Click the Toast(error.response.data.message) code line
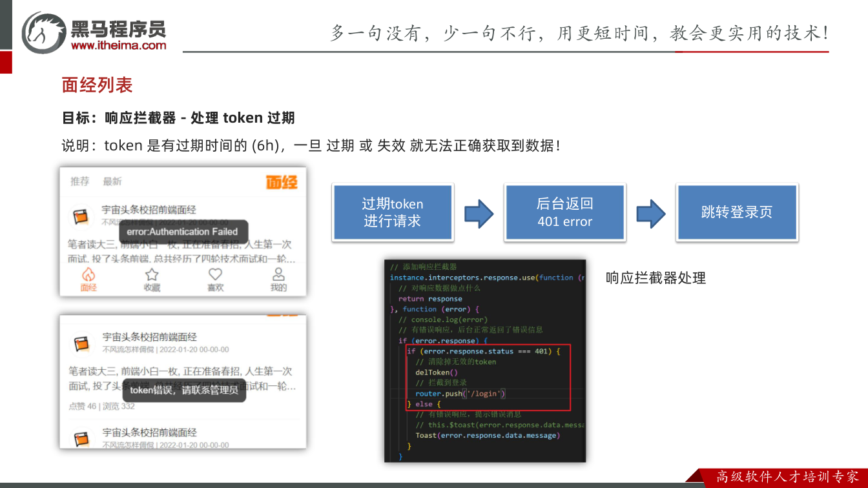Viewport: 868px width, 488px height. [487, 436]
